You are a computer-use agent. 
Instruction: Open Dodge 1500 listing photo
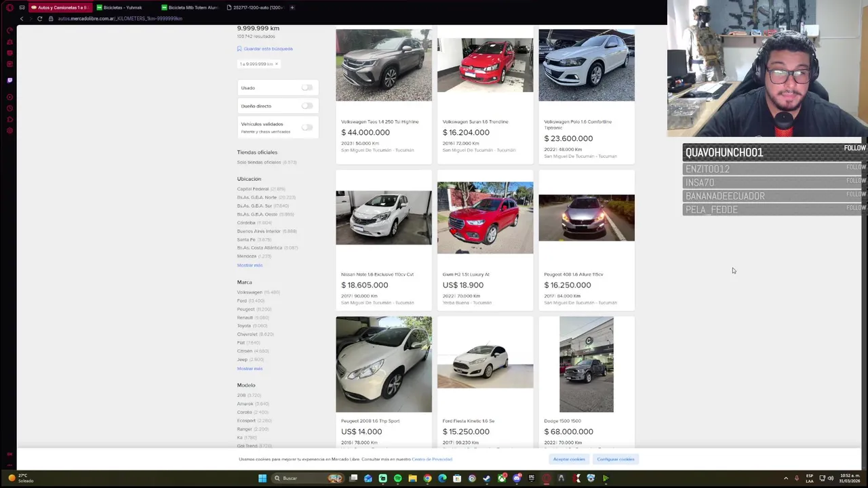587,364
